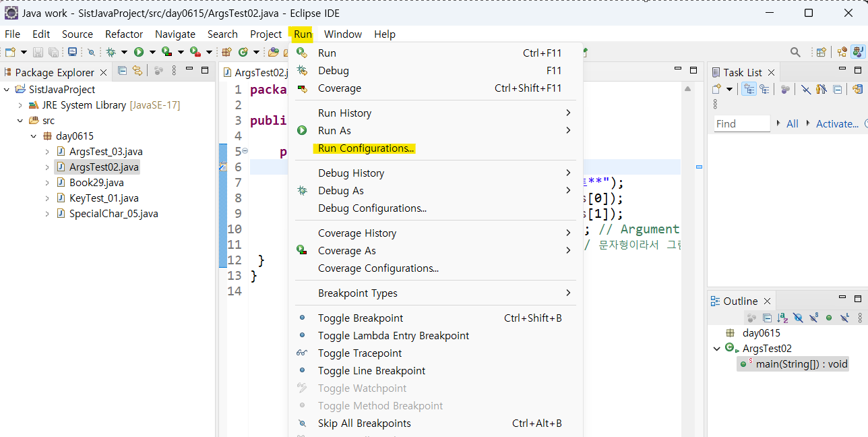The image size is (868, 437).
Task: Minimize the Package Explorer view
Action: click(189, 68)
